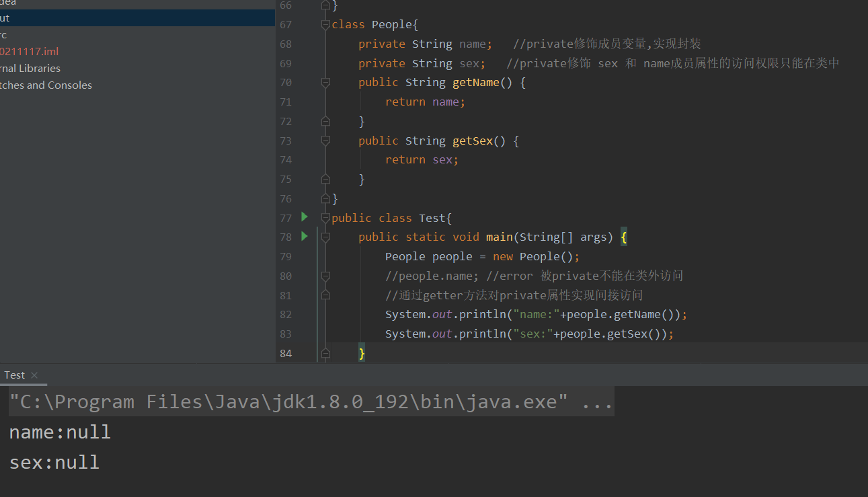Click the getName method name on line 70

click(x=475, y=82)
